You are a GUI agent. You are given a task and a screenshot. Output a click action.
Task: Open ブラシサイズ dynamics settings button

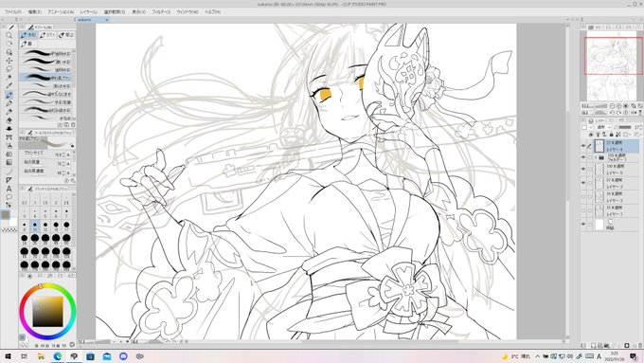pyautogui.click(x=68, y=154)
